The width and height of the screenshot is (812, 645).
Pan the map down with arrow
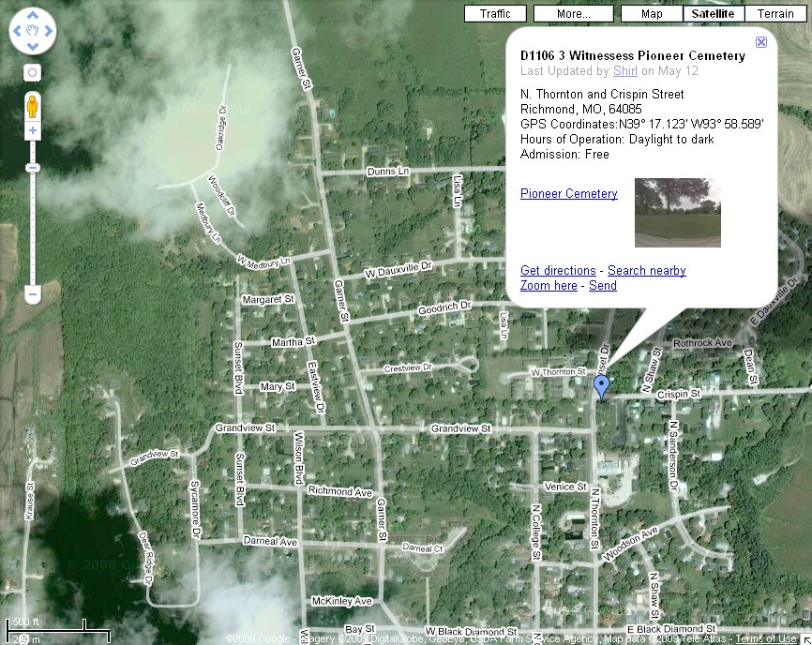click(33, 49)
